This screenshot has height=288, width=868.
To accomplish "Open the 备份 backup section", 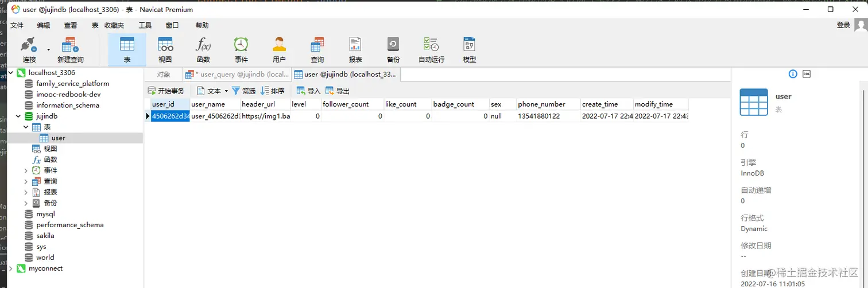I will 393,50.
